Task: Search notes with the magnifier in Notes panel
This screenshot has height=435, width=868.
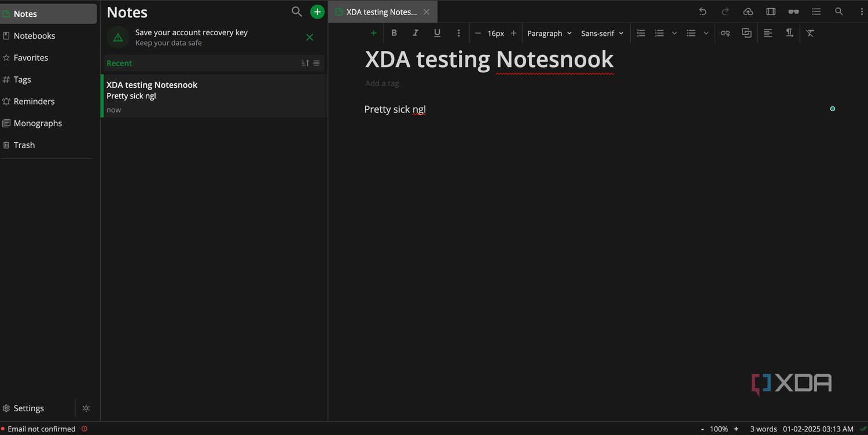Action: pos(297,12)
